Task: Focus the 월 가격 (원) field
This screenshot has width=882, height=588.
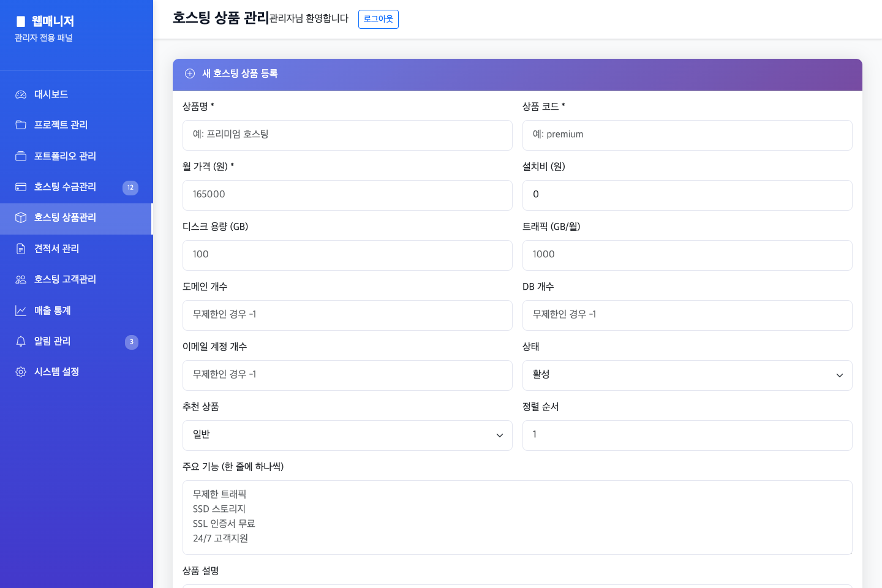Action: point(347,195)
